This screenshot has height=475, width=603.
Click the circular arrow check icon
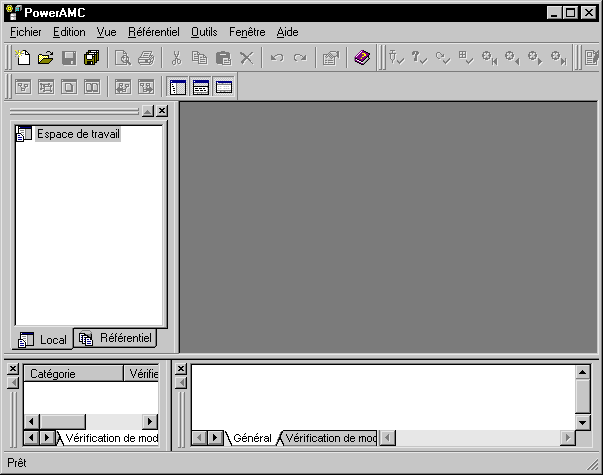point(442,58)
